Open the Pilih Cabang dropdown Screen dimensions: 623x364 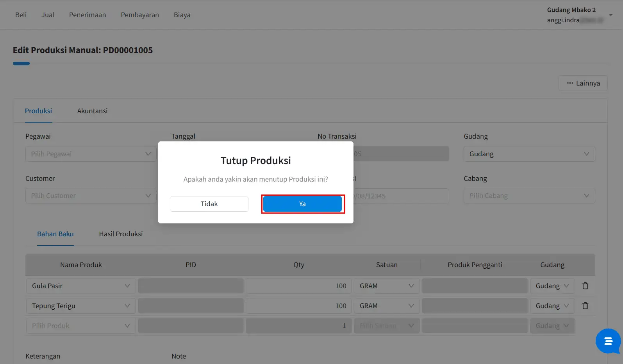[x=529, y=196]
